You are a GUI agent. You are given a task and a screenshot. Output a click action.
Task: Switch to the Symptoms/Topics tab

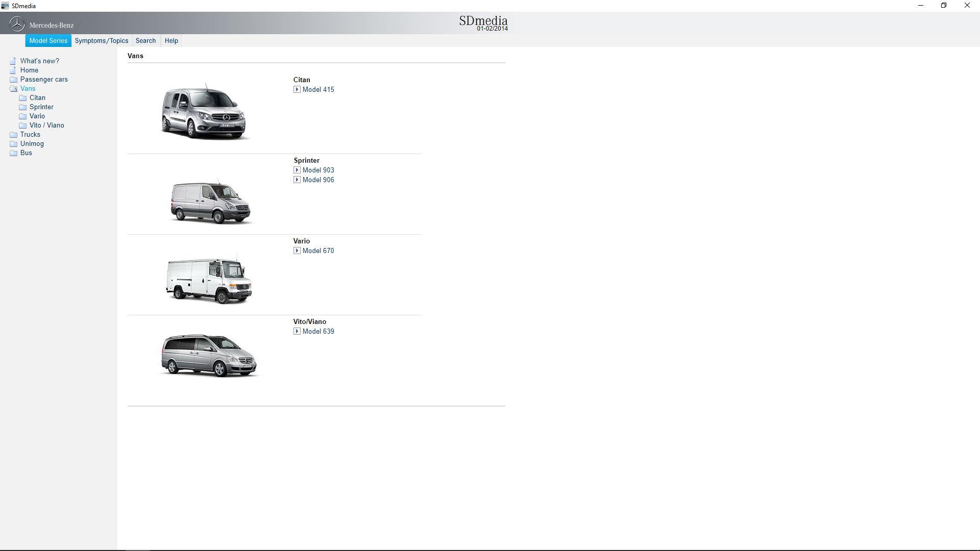click(x=102, y=41)
